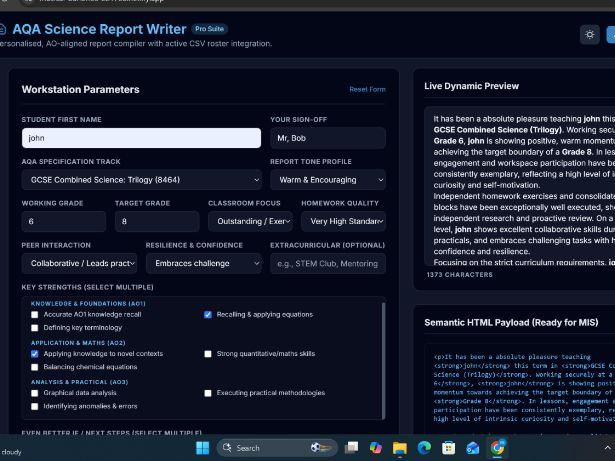
Task: Open the cloudy weather widget
Action: tap(11, 452)
